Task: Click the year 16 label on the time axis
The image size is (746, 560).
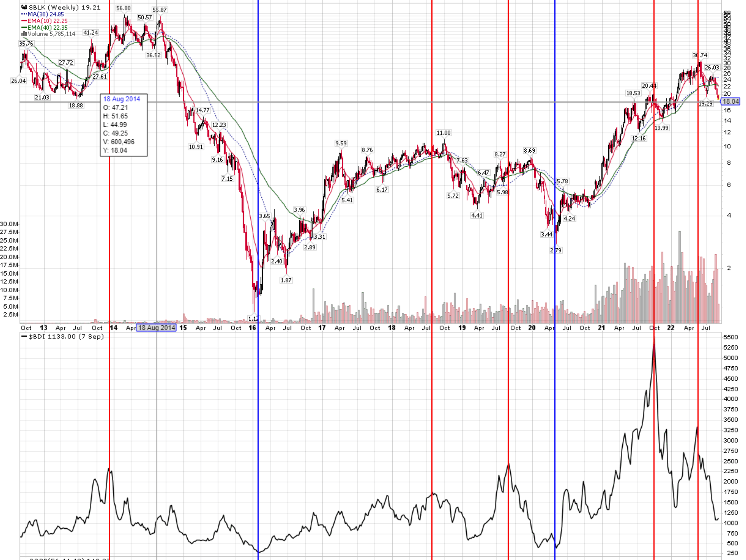Action: click(x=253, y=328)
